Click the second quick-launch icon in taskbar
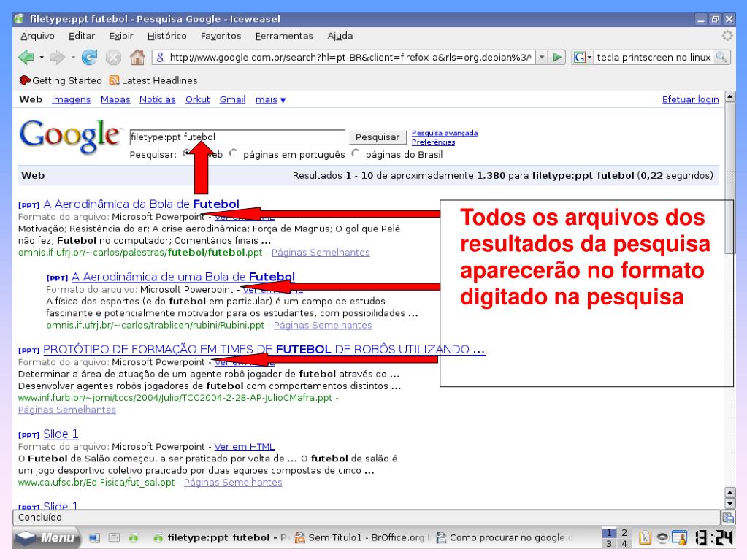This screenshot has width=747, height=560. [115, 538]
